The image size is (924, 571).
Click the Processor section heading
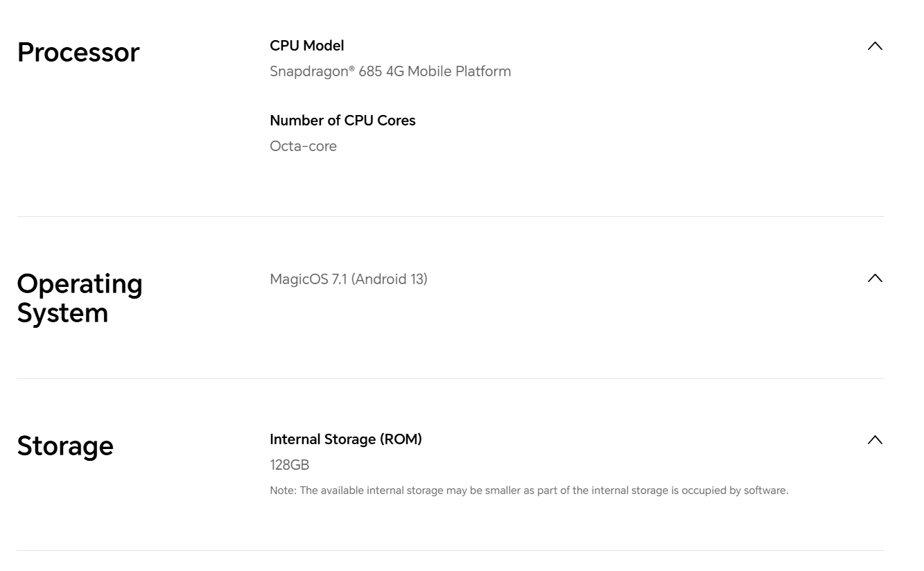pyautogui.click(x=78, y=53)
